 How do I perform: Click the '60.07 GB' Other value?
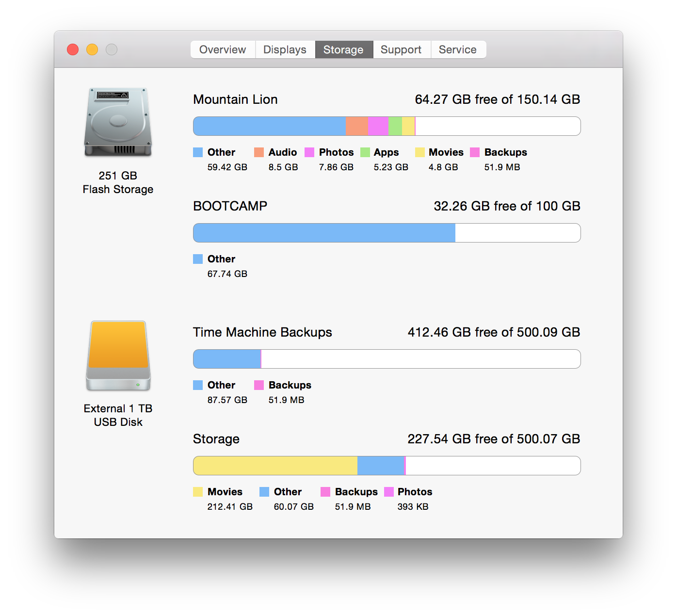(294, 507)
